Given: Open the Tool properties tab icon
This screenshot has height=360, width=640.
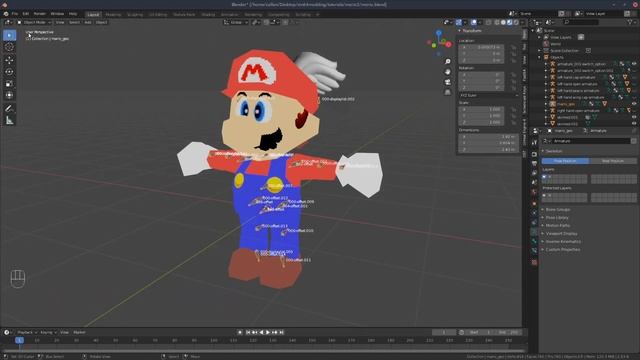Looking at the screenshot, I should coord(534,142).
